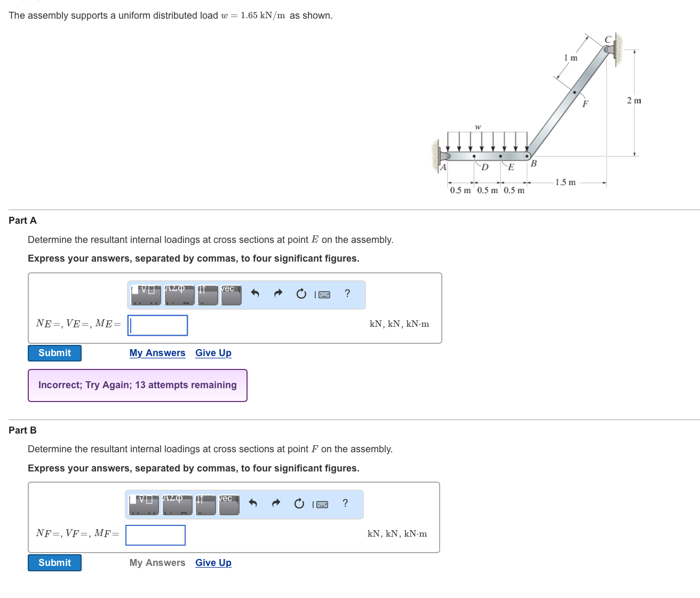
Task: Click the reset icon in Part A toolbar
Action: (300, 294)
